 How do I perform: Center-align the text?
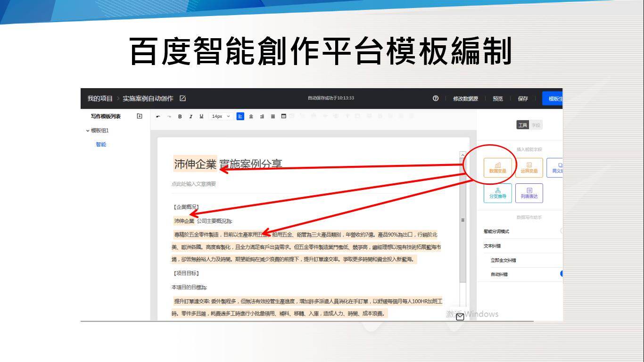point(251,116)
